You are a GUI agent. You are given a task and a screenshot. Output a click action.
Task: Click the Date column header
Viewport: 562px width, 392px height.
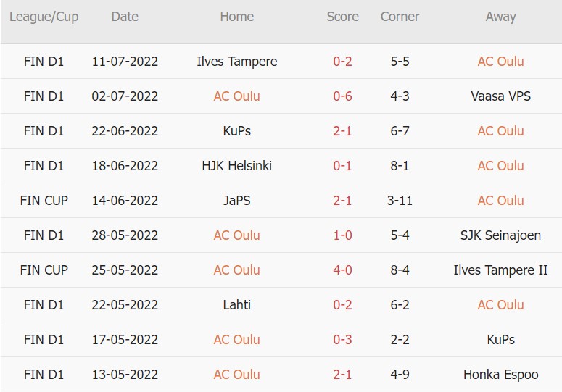pyautogui.click(x=125, y=17)
